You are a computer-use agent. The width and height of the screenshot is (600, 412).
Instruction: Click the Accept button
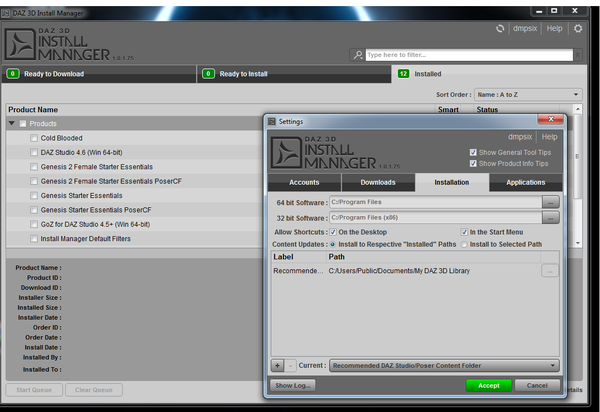tap(489, 385)
